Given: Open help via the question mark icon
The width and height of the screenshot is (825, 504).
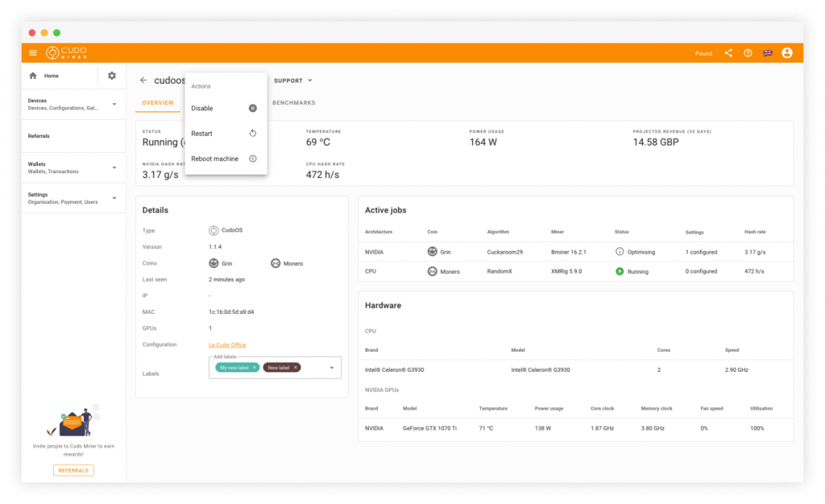Looking at the screenshot, I should click(x=747, y=52).
